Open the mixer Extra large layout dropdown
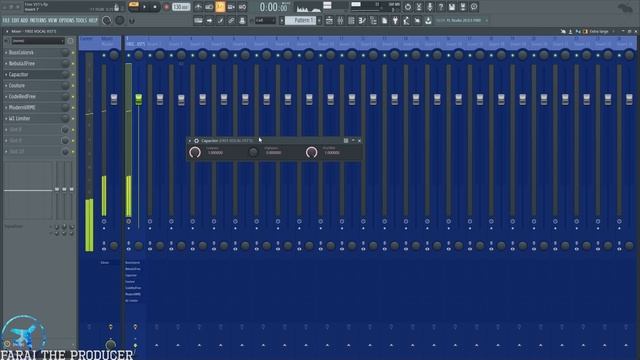The width and height of the screenshot is (640, 360). tap(600, 31)
